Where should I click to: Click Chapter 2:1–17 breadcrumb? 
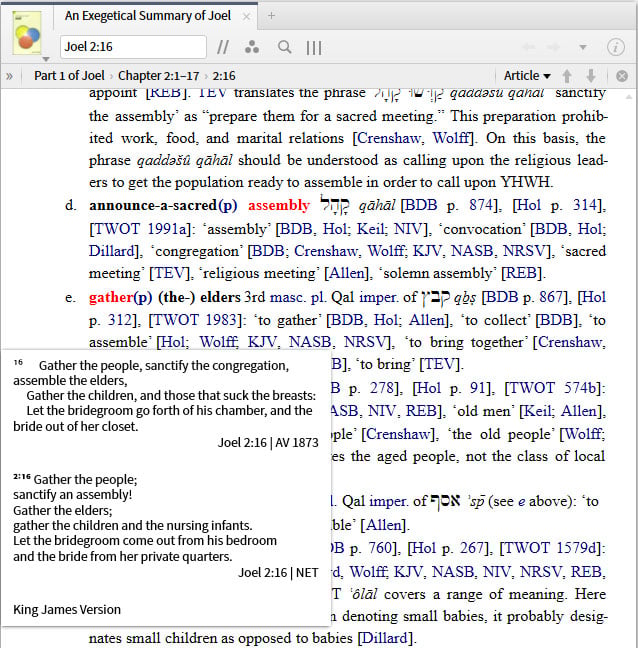pos(159,76)
